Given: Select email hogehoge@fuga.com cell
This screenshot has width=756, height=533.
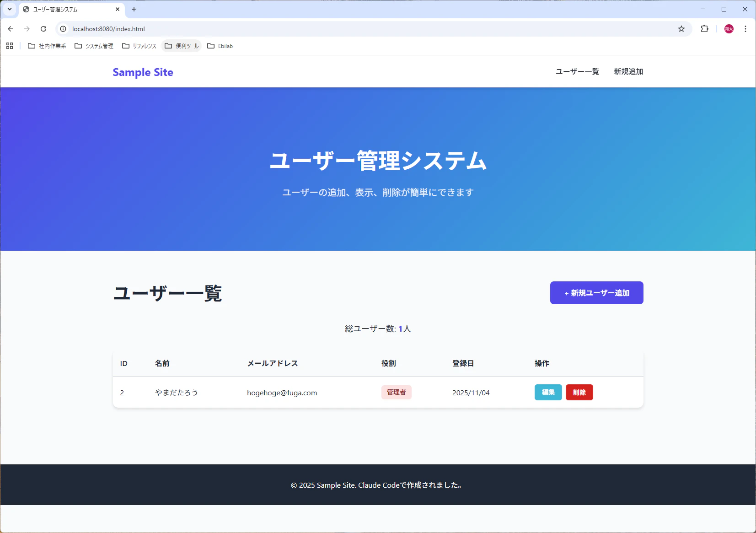Looking at the screenshot, I should coord(282,393).
